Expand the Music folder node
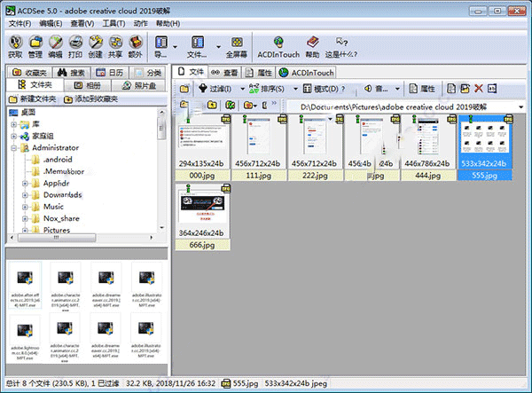The image size is (532, 393). tap(25, 207)
